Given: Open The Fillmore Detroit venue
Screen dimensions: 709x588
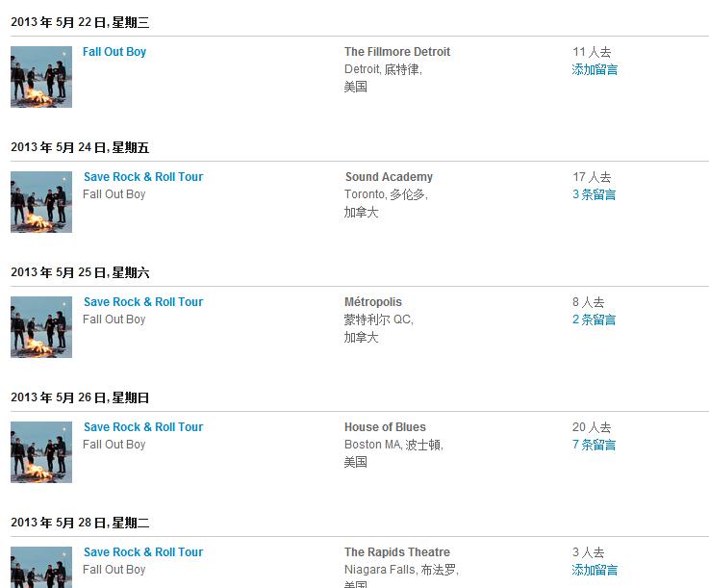Looking at the screenshot, I should click(396, 52).
